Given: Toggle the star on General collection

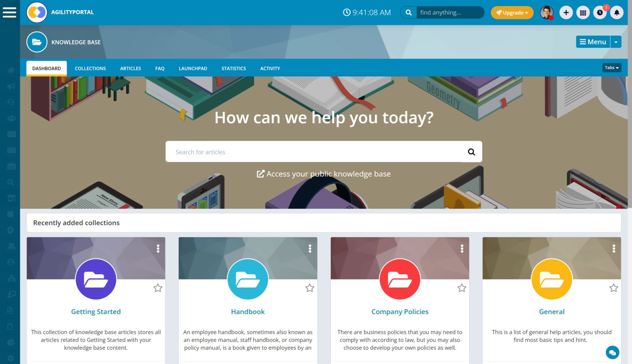Looking at the screenshot, I should pos(614,288).
